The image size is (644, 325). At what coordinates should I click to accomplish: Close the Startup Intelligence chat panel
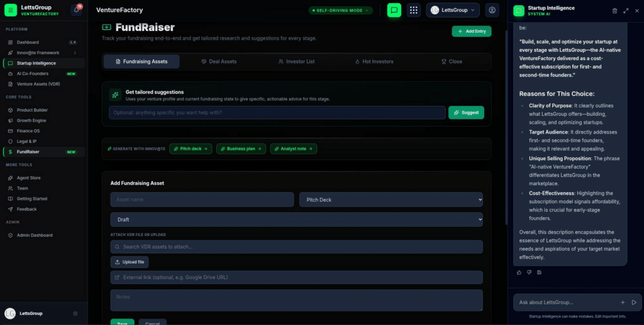click(637, 11)
